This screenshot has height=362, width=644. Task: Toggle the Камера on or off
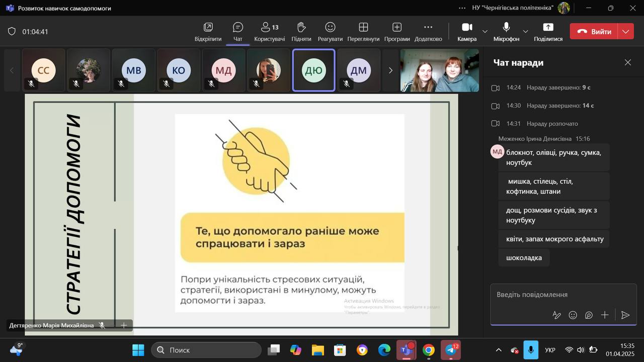pos(467,31)
